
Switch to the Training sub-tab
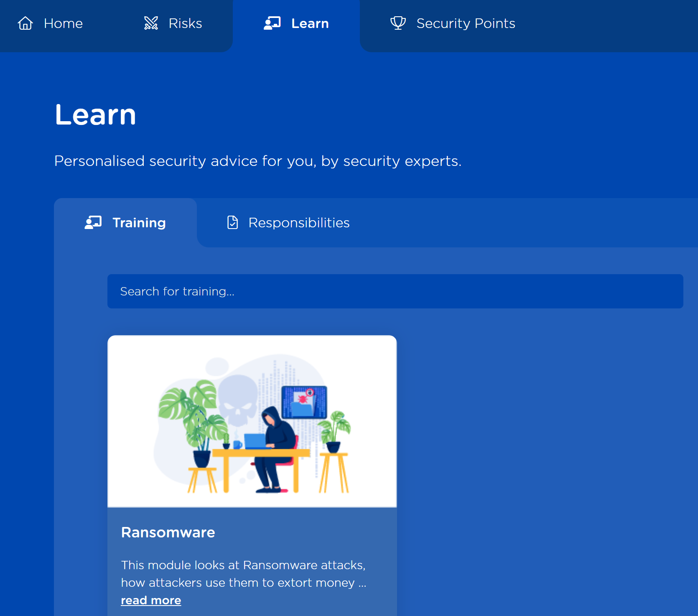[x=125, y=223]
